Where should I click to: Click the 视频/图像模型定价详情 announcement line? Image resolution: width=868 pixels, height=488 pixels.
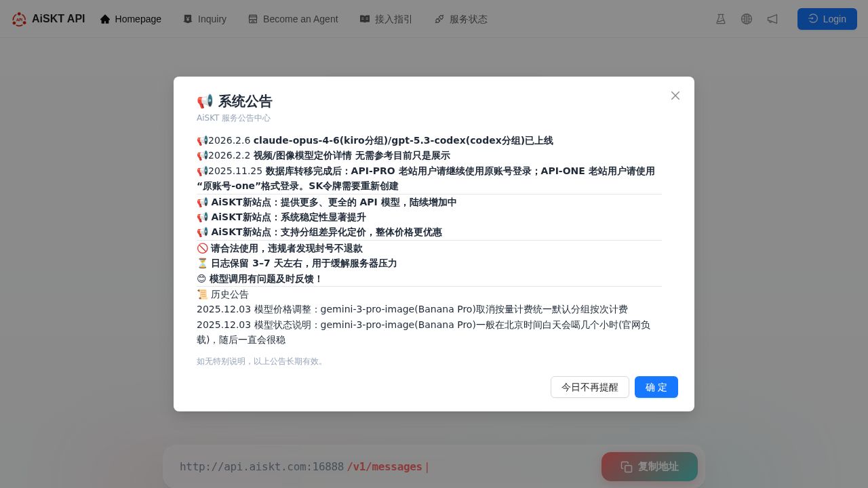tap(323, 155)
